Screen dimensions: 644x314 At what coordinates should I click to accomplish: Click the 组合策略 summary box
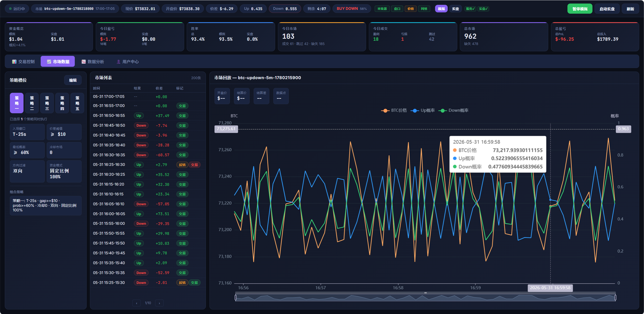[46, 205]
